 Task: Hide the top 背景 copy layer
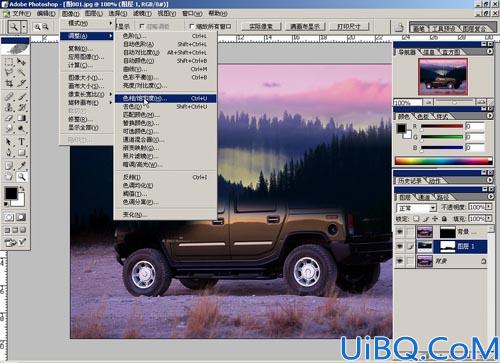pyautogui.click(x=400, y=231)
